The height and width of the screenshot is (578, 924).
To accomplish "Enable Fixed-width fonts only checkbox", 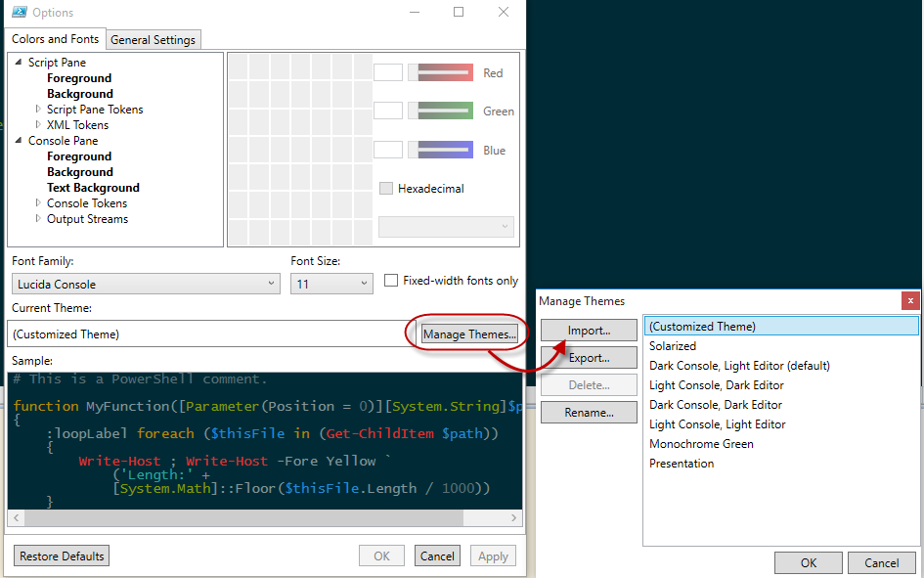I will point(392,281).
